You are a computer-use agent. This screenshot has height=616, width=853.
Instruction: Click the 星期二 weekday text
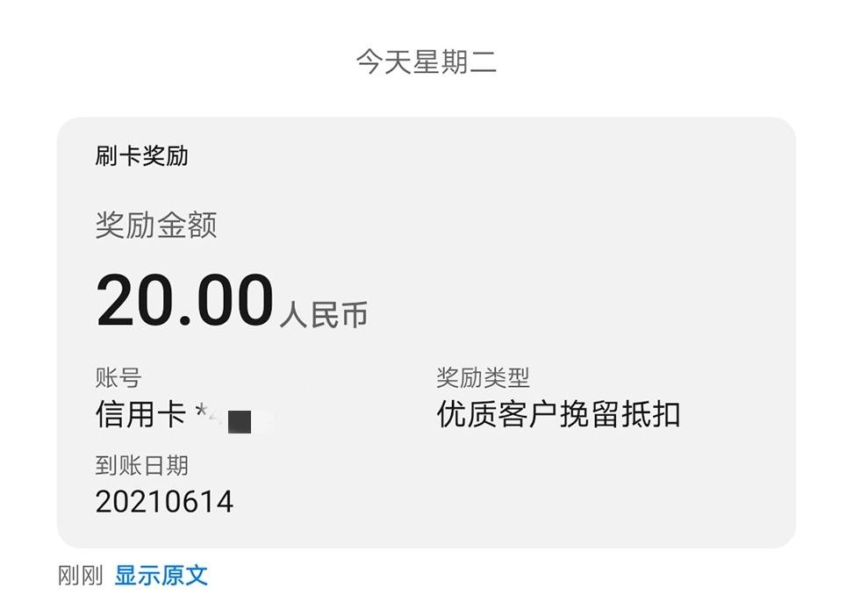pyautogui.click(x=455, y=61)
